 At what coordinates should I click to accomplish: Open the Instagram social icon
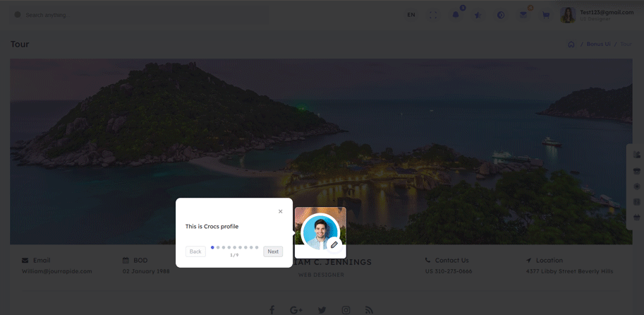click(x=346, y=310)
